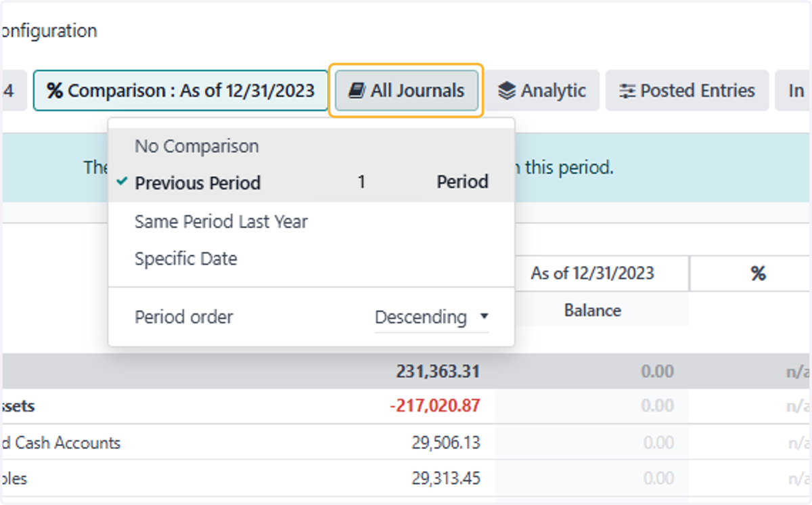Open the Analytic filter
The width and height of the screenshot is (812, 505).
[x=542, y=91]
